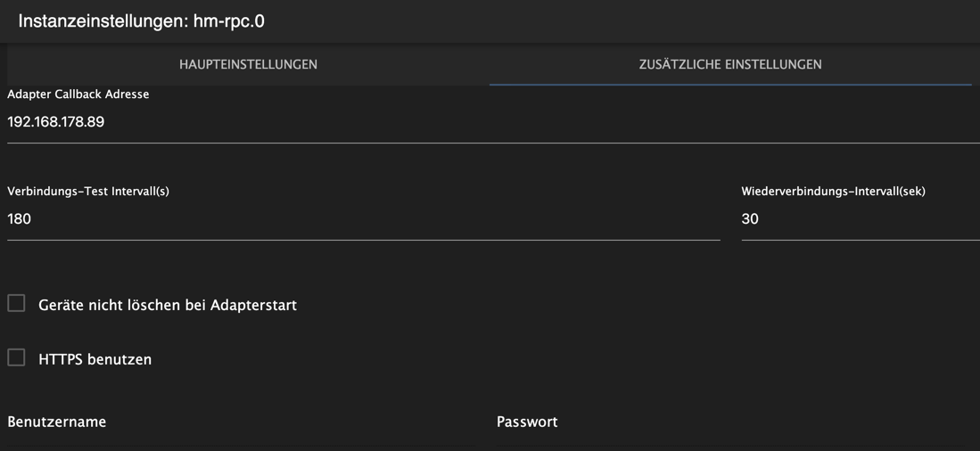Focus the Verbindungs-Test Intervall input field
Viewport: 980px width, 451px height.
point(364,219)
